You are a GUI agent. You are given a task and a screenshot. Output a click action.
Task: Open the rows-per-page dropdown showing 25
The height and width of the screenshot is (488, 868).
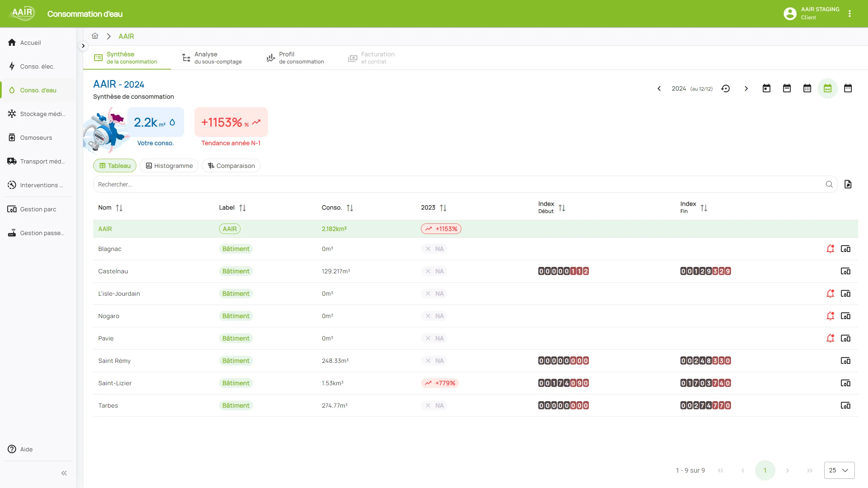(x=839, y=470)
